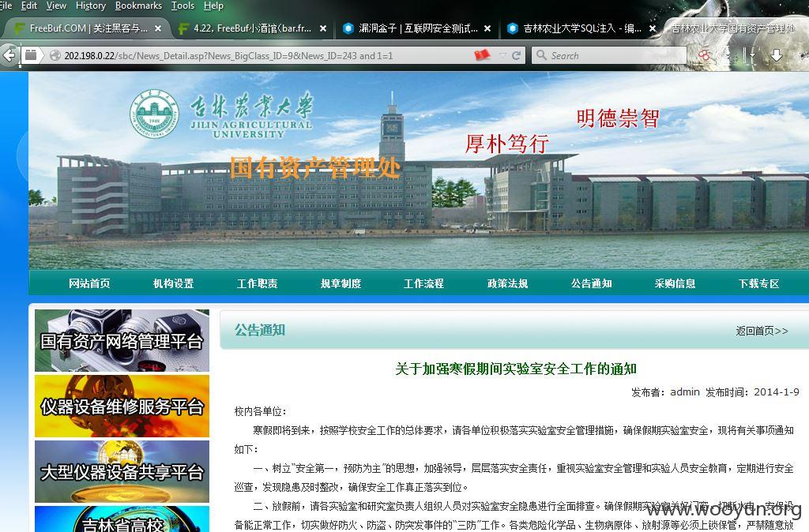Open the Tools menu
Viewport: 809px width, 532px height.
pos(182,6)
